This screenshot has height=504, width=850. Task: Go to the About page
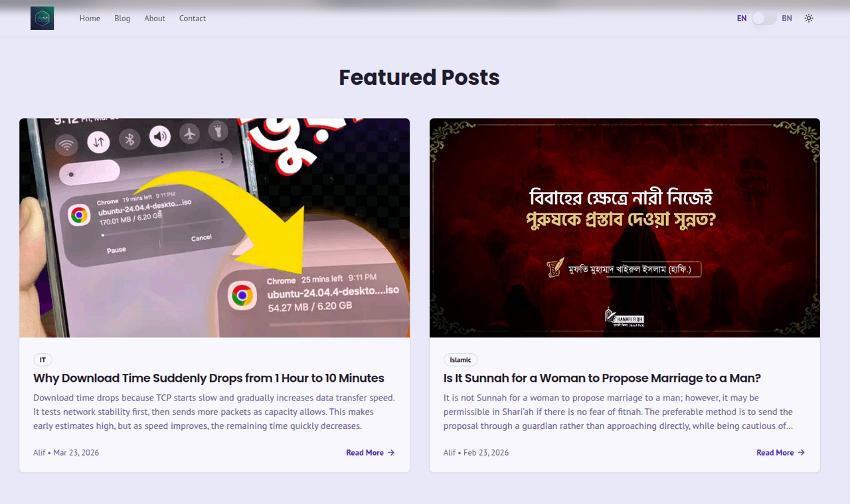(x=155, y=19)
